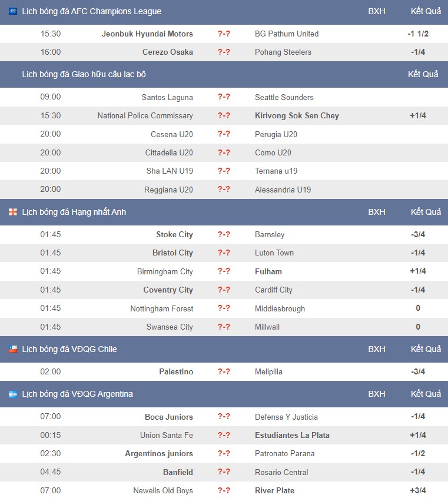448x498 pixels.
Task: Select team Barnsley
Action: point(270,234)
